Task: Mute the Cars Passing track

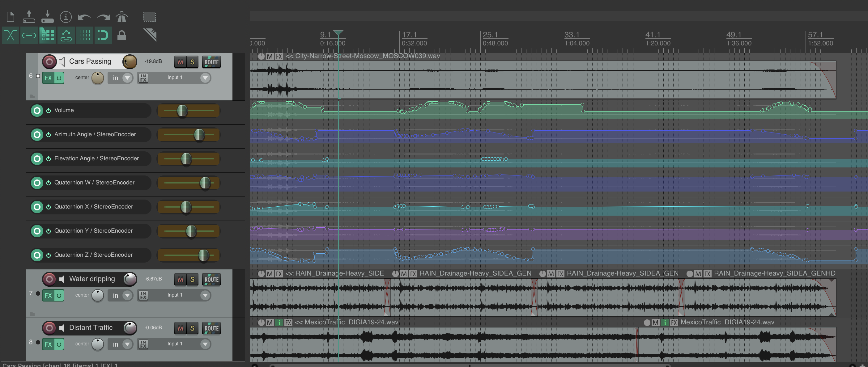Action: 181,62
